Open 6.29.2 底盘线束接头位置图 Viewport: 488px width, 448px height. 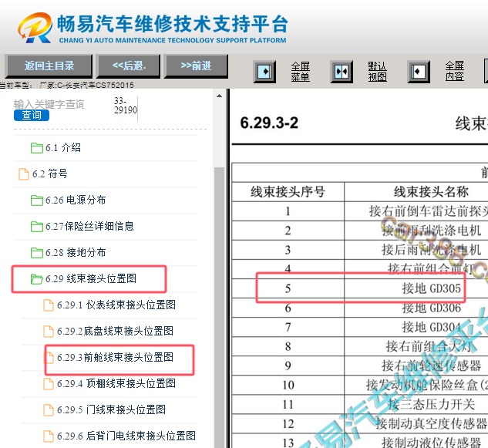click(x=115, y=331)
